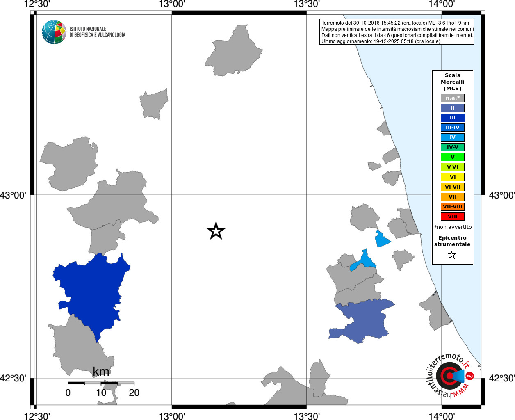Click the '*non avvertito' legend note
Image resolution: width=515 pixels, height=420 pixels.
point(453,227)
